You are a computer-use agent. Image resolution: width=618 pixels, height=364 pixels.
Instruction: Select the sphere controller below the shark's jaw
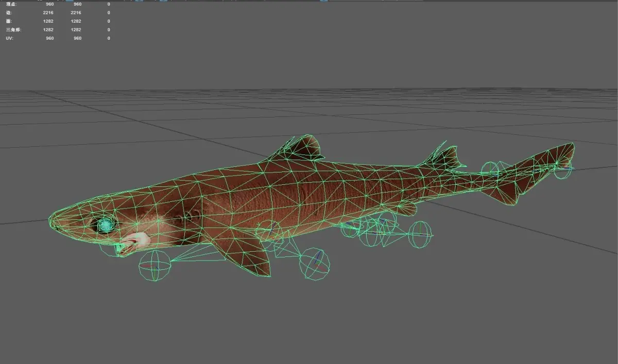tap(154, 266)
